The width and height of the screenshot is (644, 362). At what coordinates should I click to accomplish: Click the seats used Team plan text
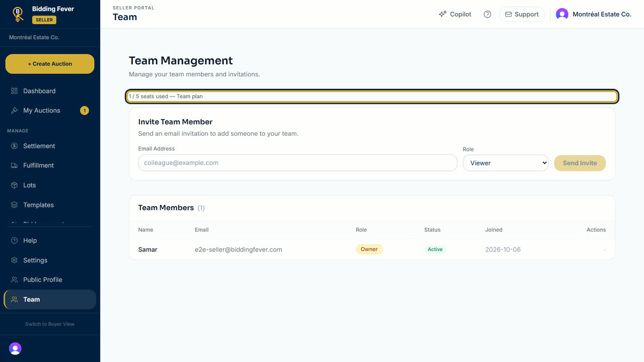click(x=166, y=97)
